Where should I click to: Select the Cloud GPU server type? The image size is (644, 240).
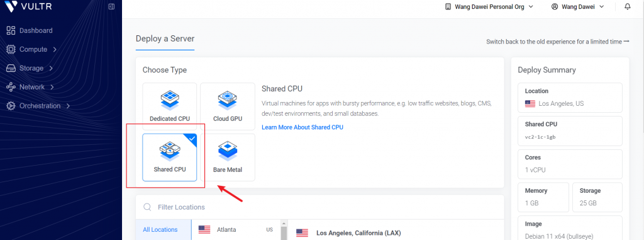[228, 106]
